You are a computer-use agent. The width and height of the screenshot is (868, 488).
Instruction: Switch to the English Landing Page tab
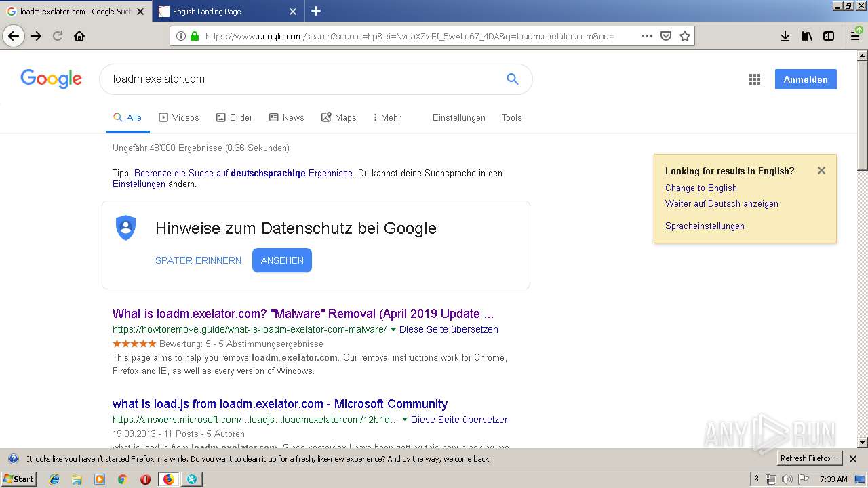coord(229,12)
